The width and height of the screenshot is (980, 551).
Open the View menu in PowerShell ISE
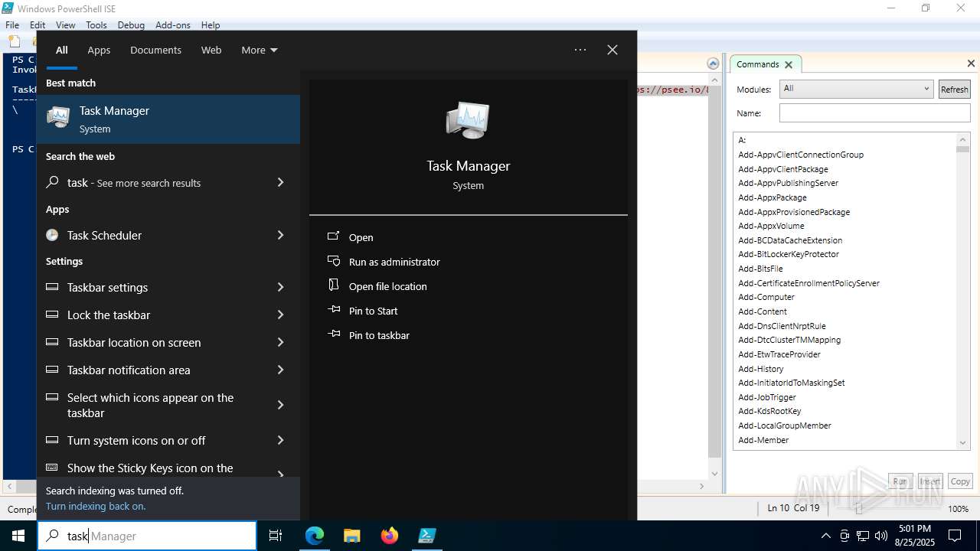coord(65,25)
